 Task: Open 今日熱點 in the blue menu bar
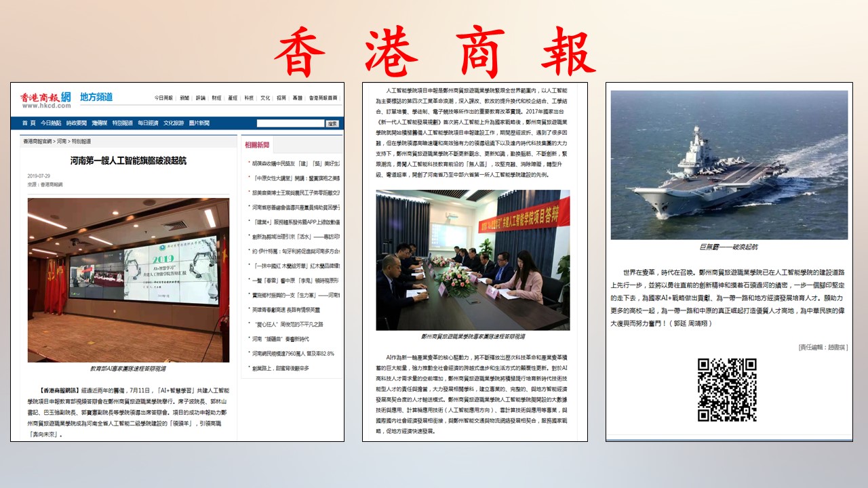51,123
